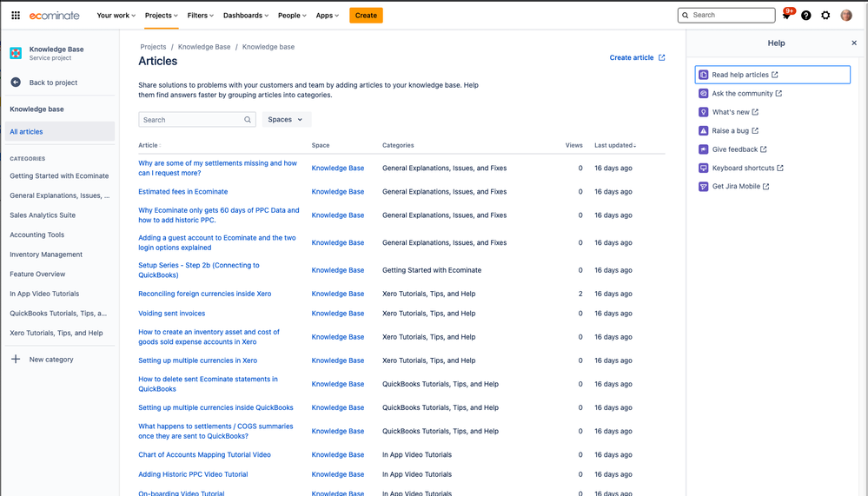Click the Back to project link
868x496 pixels.
pos(53,83)
